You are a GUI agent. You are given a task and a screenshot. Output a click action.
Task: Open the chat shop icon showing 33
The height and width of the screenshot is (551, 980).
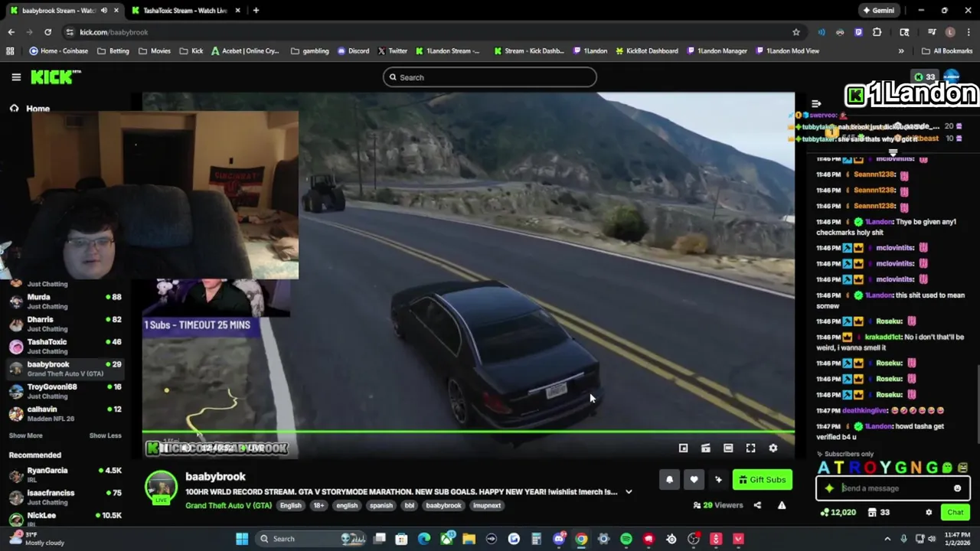878,513
